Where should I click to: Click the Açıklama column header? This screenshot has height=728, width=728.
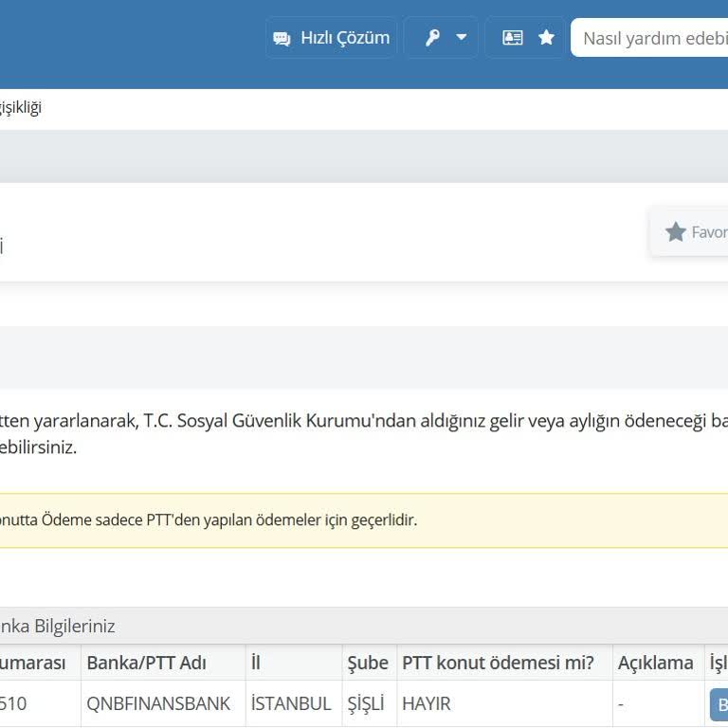pyautogui.click(x=655, y=663)
